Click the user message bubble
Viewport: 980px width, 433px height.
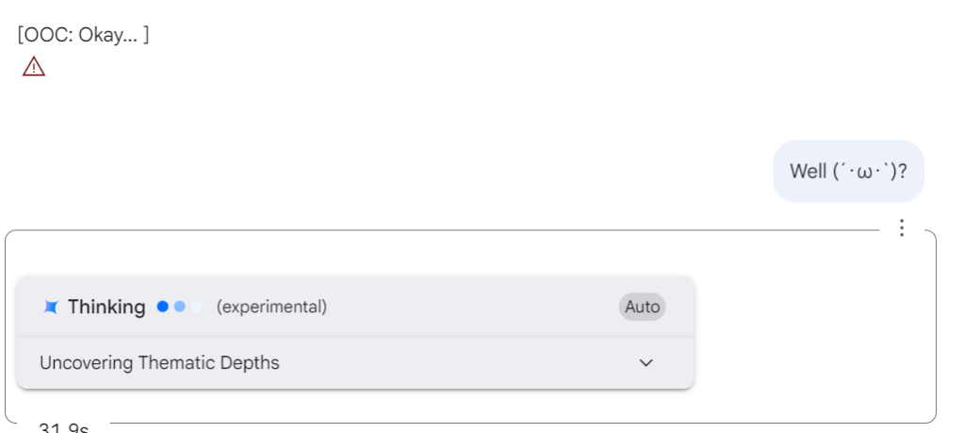pyautogui.click(x=848, y=172)
